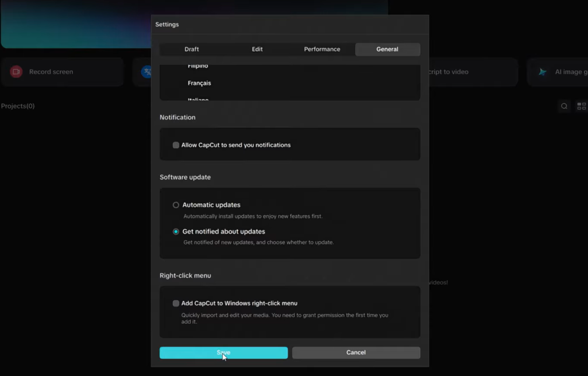Switch projects to grid view icon
588x376 pixels.
click(x=581, y=106)
